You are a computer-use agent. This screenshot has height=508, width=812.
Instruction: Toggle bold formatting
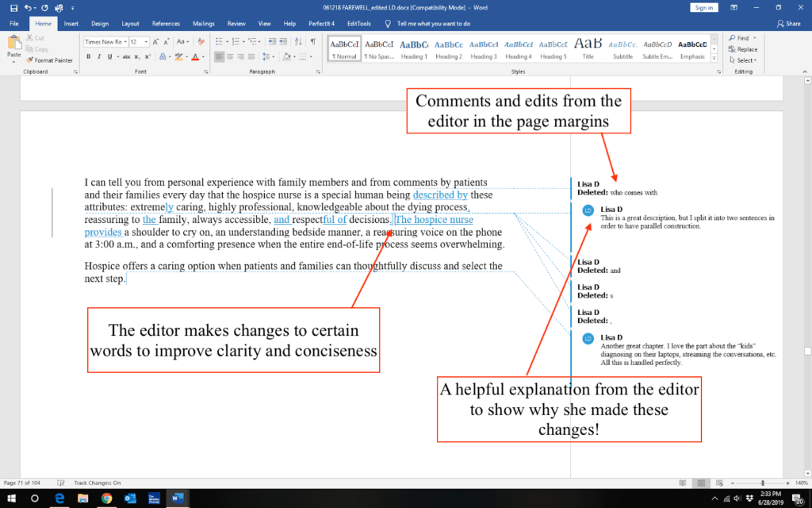point(89,56)
